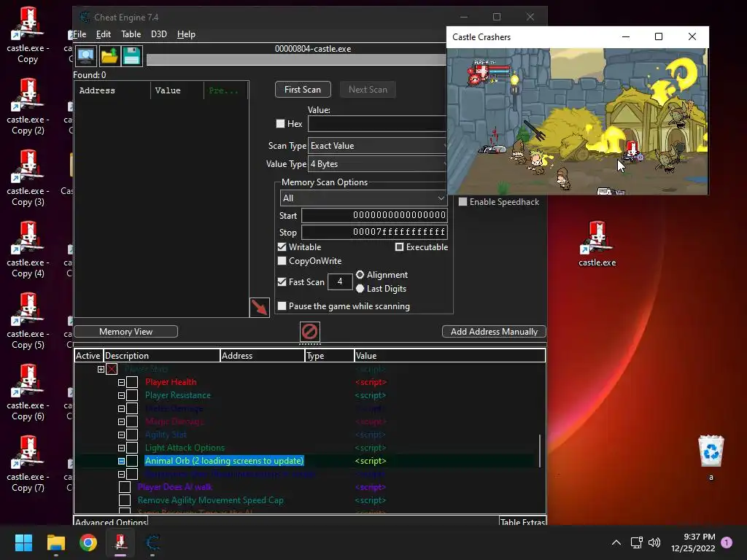This screenshot has width=747, height=560.
Task: Open the process list computer icon
Action: [x=86, y=56]
